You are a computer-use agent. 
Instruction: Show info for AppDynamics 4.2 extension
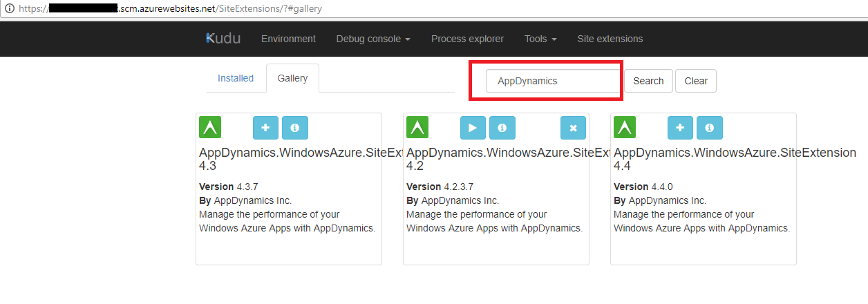[502, 128]
